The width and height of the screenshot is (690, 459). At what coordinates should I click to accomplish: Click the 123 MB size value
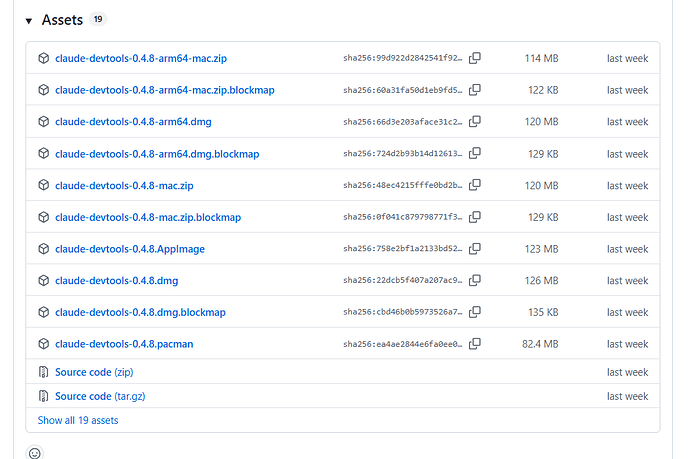(541, 249)
